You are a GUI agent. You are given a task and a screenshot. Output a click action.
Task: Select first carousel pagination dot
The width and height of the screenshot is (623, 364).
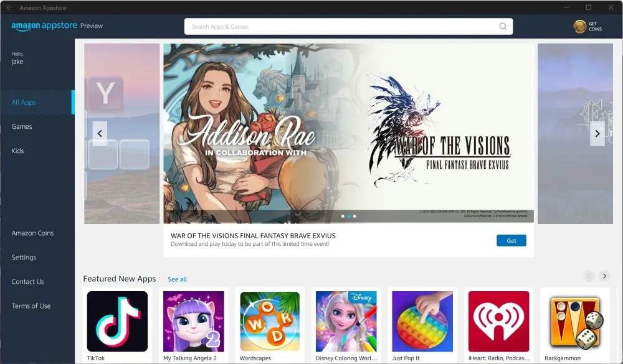pos(343,217)
